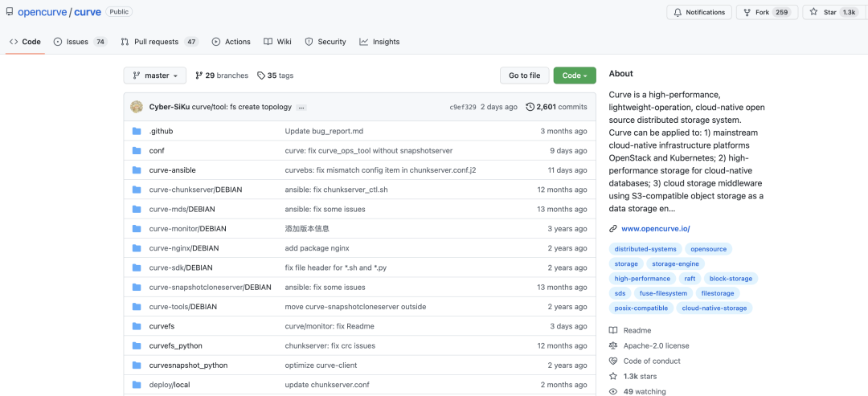Open the Security tab
868x396 pixels.
[x=325, y=42]
